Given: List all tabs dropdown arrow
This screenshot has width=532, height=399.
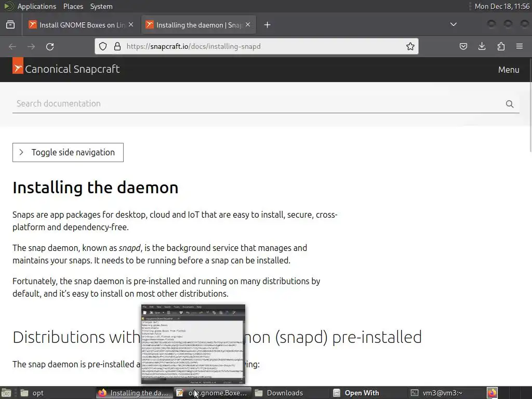Looking at the screenshot, I should (x=453, y=24).
